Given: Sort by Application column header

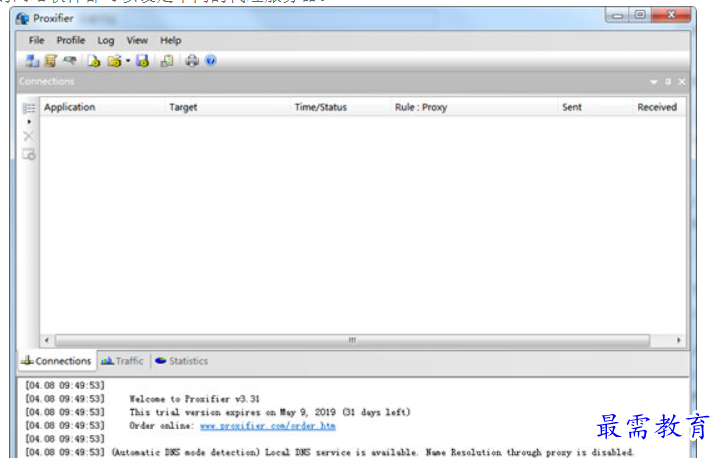Looking at the screenshot, I should click(103, 107).
